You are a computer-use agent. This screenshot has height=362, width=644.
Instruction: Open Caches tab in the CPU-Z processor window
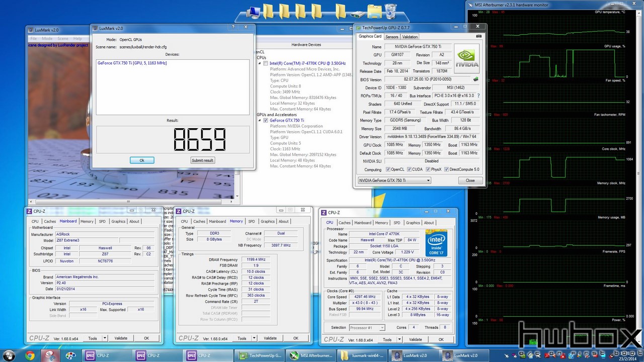345,223
